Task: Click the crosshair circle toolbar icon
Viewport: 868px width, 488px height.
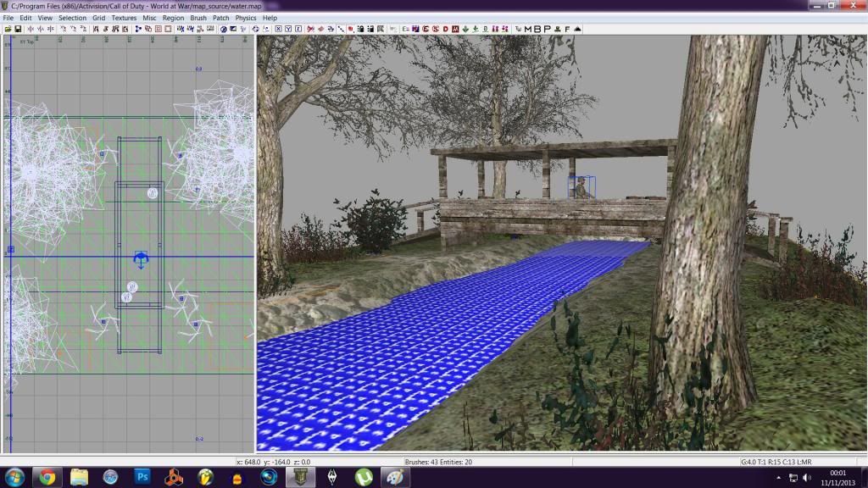Action: pyautogui.click(x=255, y=29)
